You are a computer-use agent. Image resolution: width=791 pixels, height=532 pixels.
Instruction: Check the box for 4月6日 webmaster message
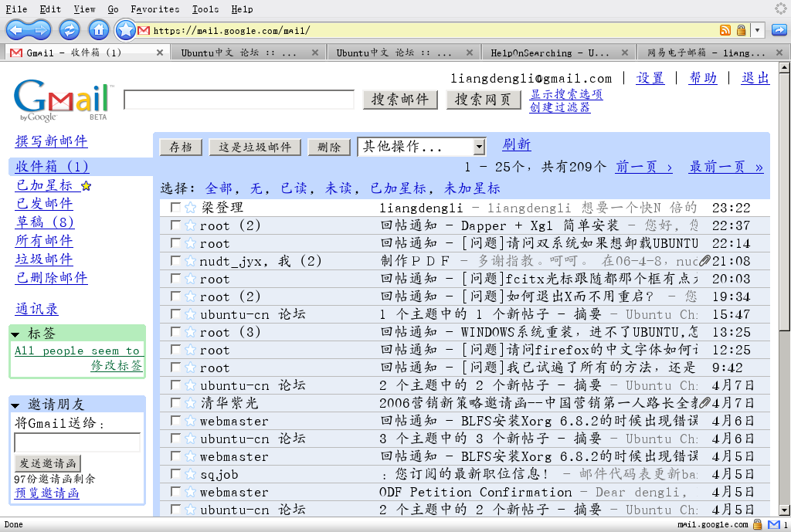[x=175, y=420]
